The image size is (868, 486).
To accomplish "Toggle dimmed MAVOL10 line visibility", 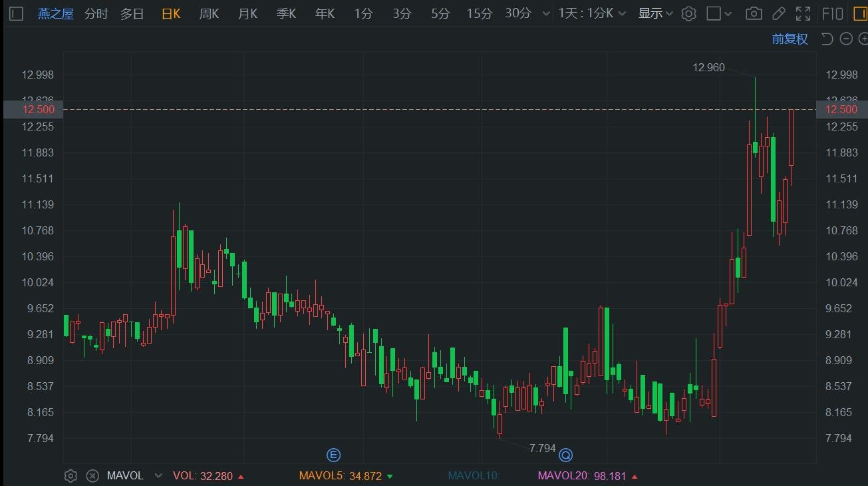I will click(x=474, y=476).
